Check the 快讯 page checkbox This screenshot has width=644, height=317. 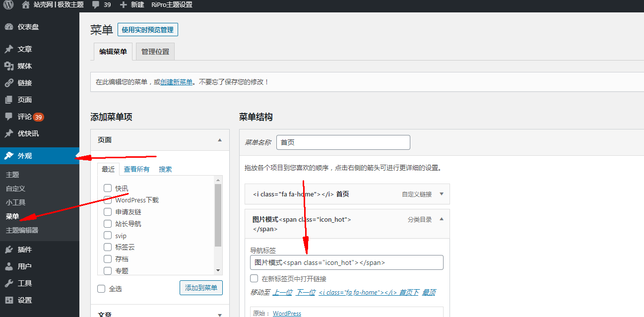pyautogui.click(x=108, y=188)
